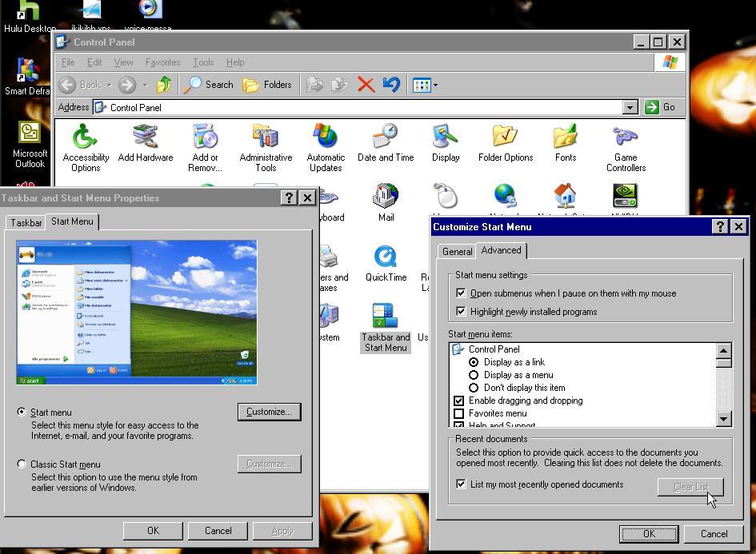
Task: Click the Clear List button
Action: point(690,487)
